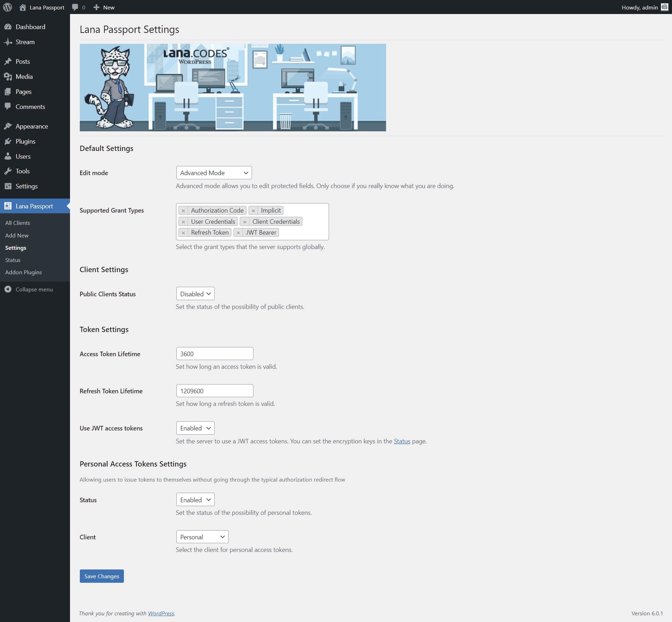Click the Collapse menu arrow icon
This screenshot has width=672, height=622.
click(x=8, y=289)
